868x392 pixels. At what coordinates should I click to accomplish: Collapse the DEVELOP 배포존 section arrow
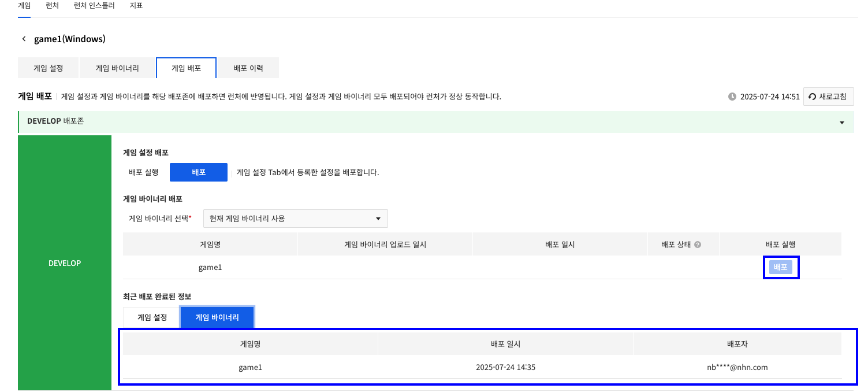pos(841,123)
